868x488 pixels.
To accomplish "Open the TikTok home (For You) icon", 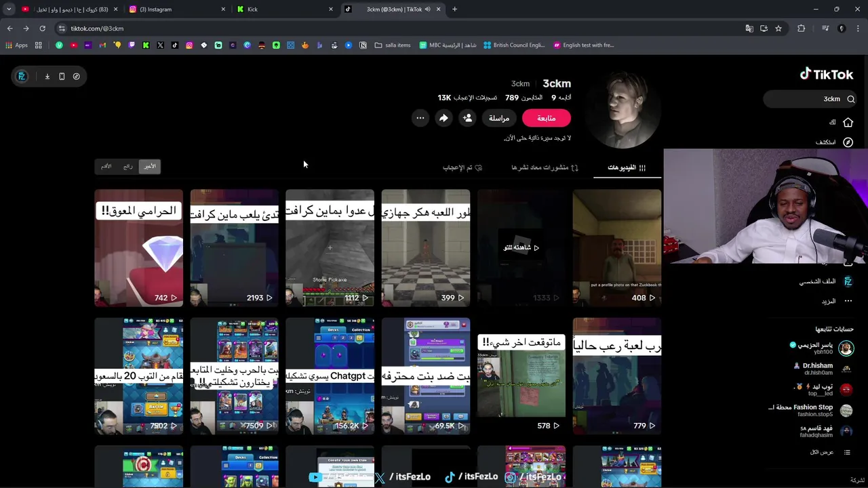I will [848, 122].
